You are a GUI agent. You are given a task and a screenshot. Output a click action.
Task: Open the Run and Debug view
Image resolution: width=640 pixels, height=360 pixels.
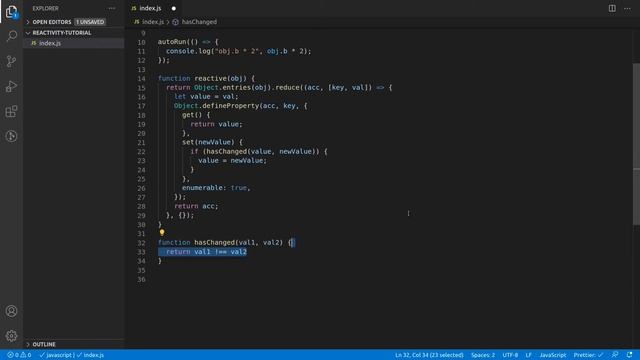pos(11,86)
